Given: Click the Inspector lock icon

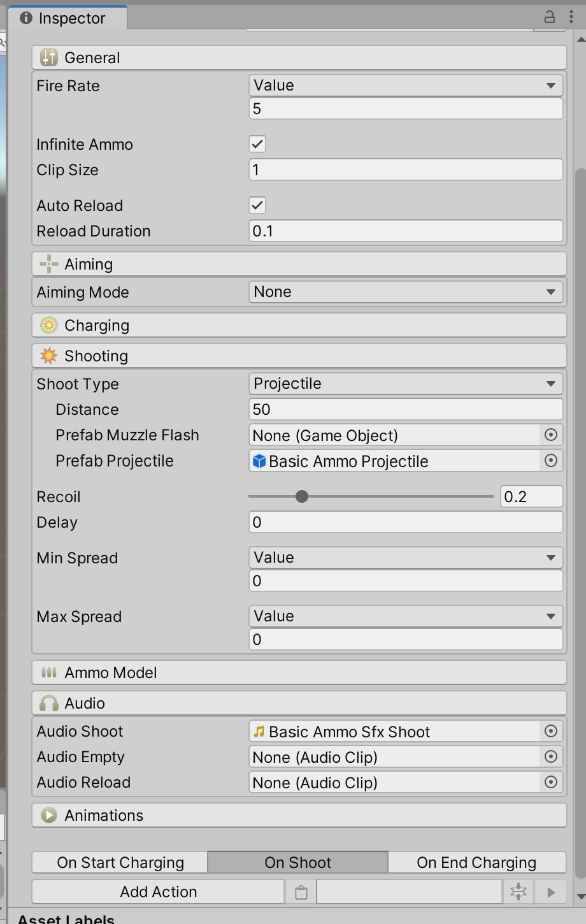Looking at the screenshot, I should [x=550, y=17].
